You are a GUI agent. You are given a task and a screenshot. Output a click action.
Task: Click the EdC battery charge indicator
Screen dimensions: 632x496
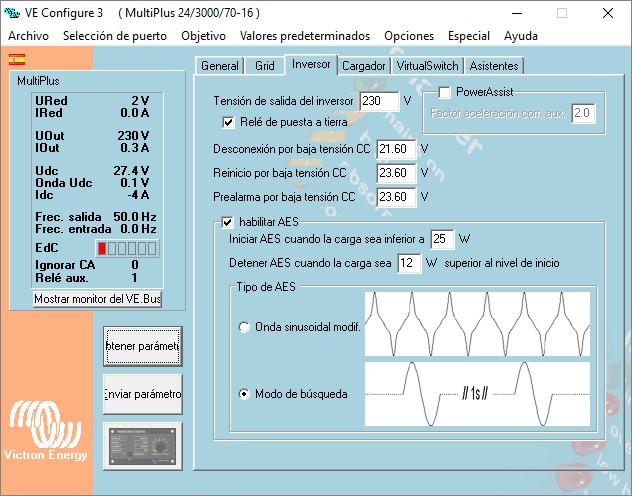point(127,248)
